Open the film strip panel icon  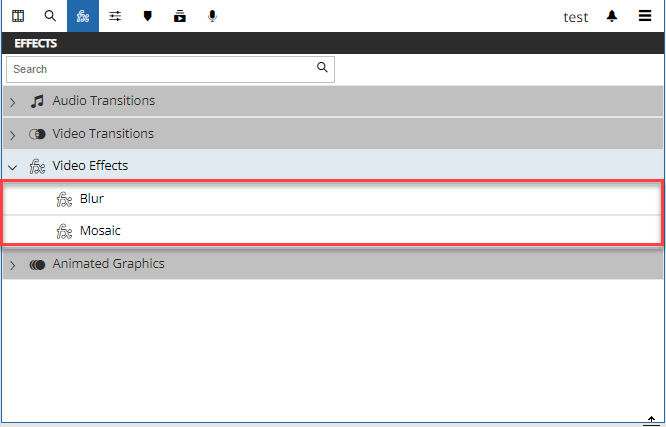pos(18,16)
